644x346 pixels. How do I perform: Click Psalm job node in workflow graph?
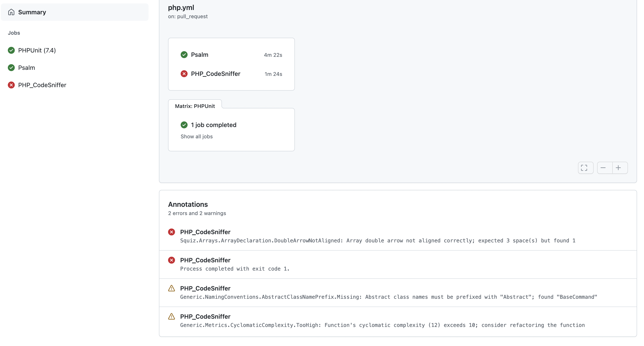tap(200, 55)
